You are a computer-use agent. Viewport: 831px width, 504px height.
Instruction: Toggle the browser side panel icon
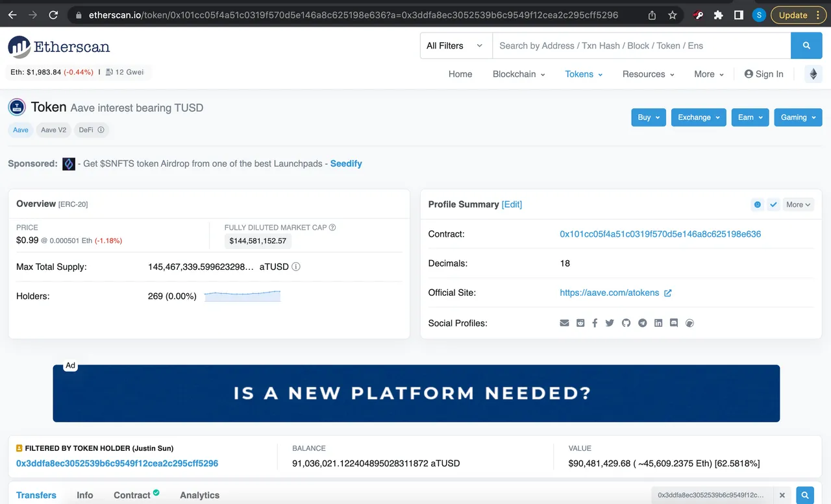pos(739,15)
